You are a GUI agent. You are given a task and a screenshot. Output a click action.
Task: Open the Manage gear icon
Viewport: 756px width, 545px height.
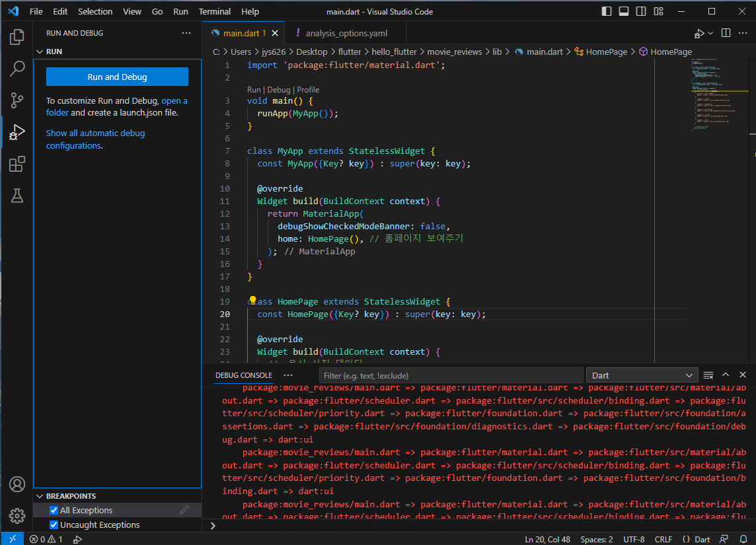(x=17, y=516)
